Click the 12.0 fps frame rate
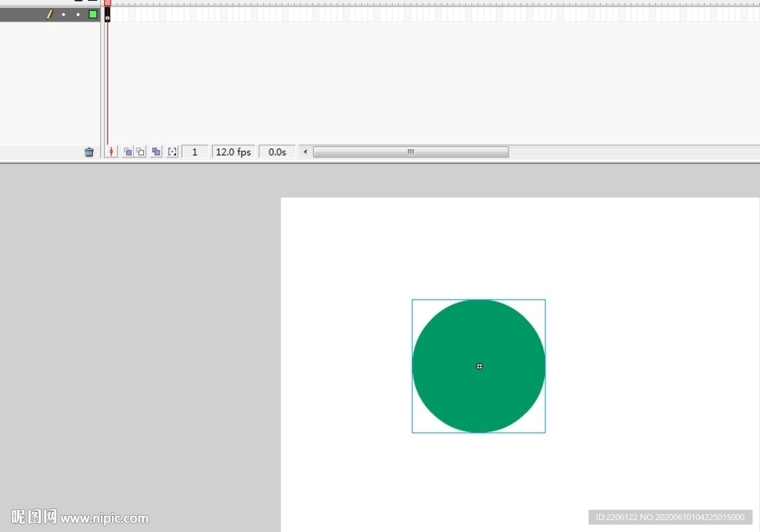 click(x=233, y=152)
